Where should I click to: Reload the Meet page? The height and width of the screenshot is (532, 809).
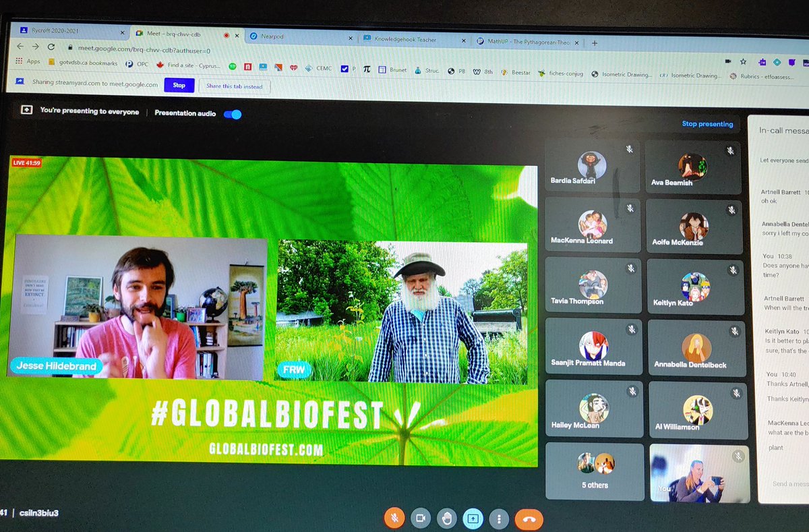(51, 47)
